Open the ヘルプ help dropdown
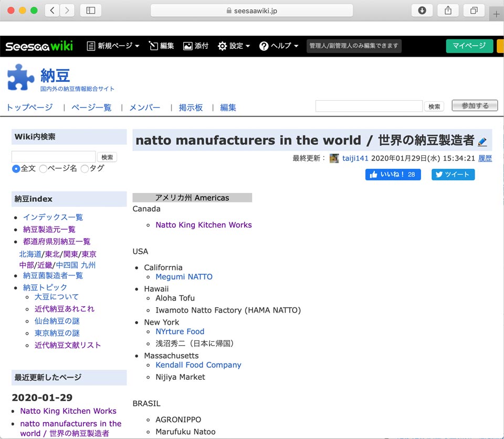The image size is (504, 439). 279,46
